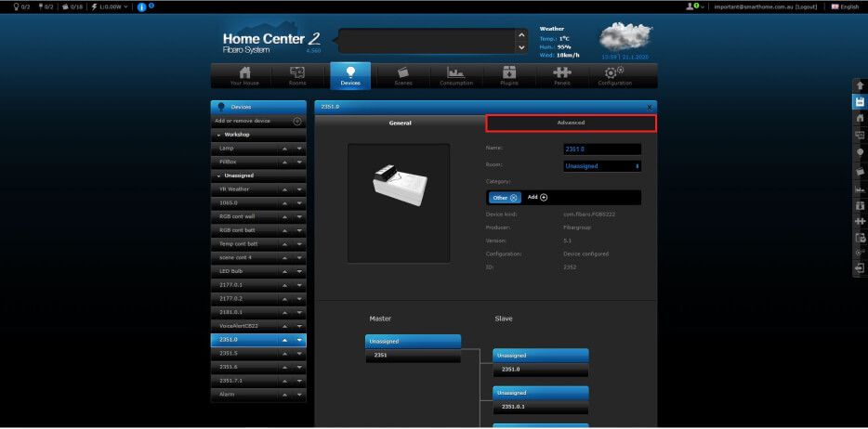Move YR Weather device up

tap(285, 189)
